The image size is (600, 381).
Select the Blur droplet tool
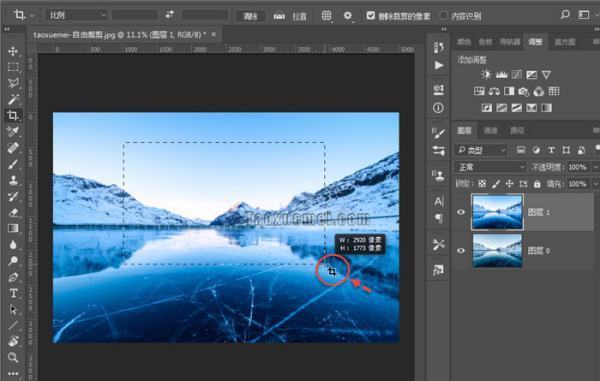tap(13, 244)
